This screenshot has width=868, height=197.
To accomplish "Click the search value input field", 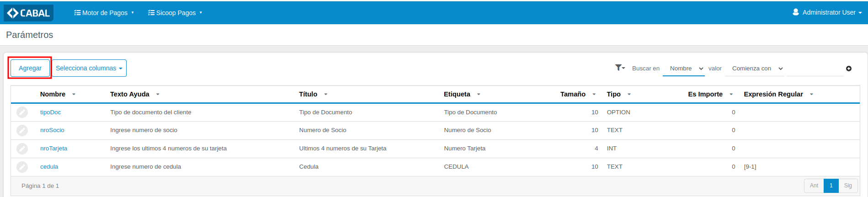I will [x=815, y=69].
